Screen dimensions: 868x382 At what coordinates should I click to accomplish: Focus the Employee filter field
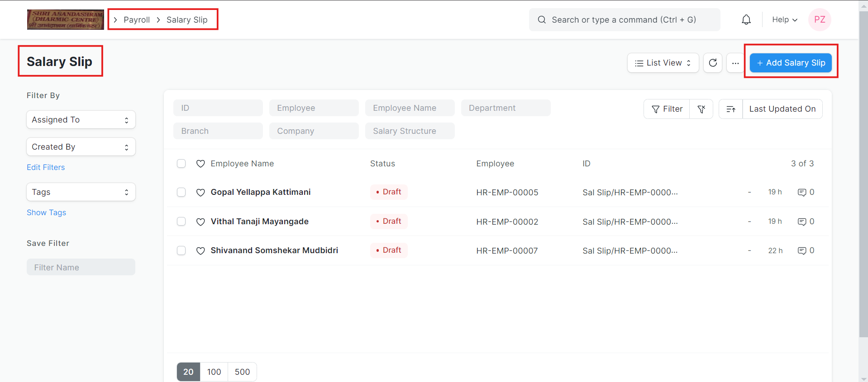[314, 108]
